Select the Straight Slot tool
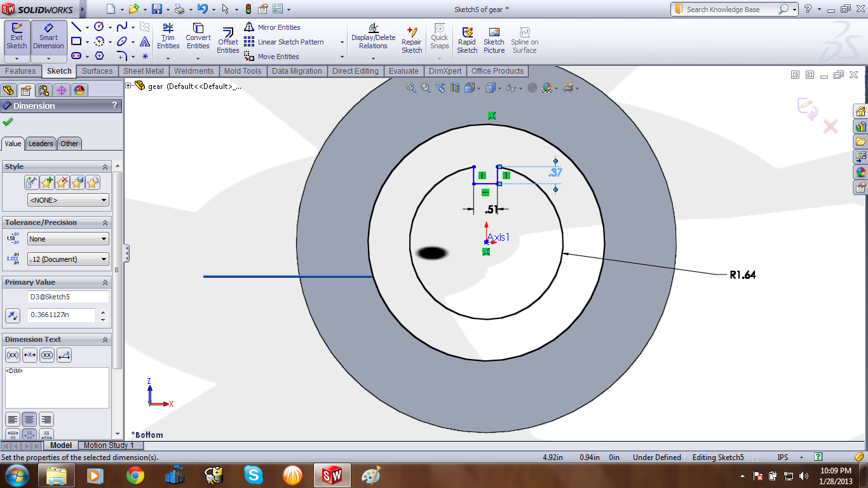 pyautogui.click(x=76, y=56)
